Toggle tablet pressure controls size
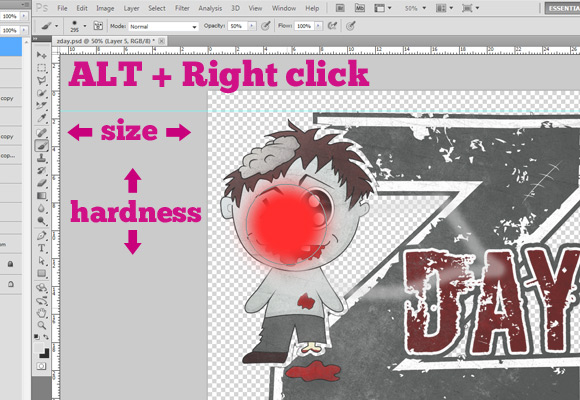 coord(350,26)
